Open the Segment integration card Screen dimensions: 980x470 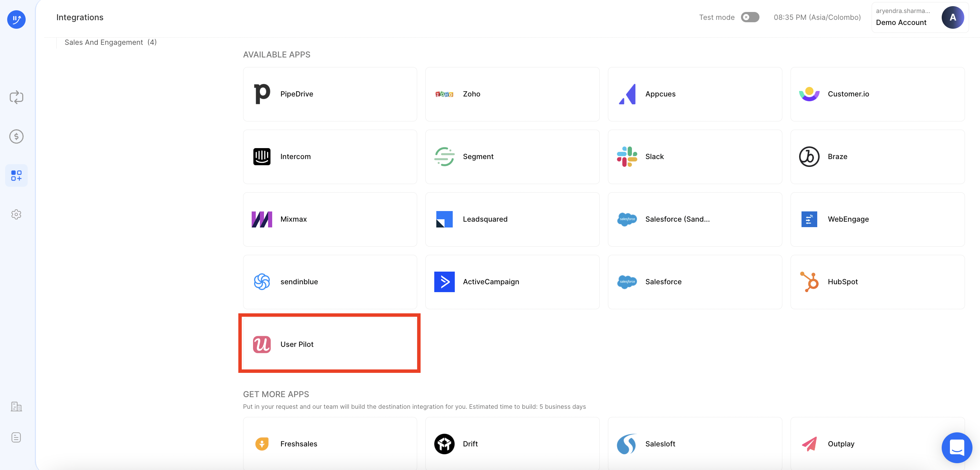pyautogui.click(x=512, y=156)
